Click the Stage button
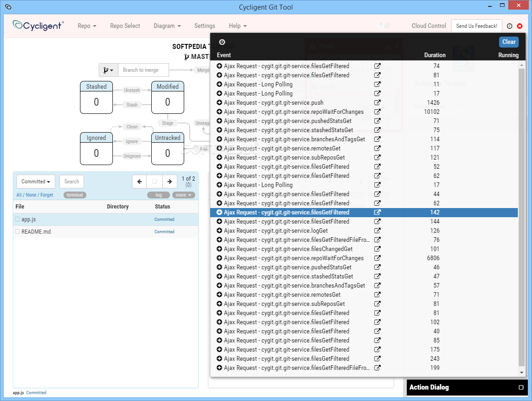This screenshot has height=401, width=532. pos(168,123)
